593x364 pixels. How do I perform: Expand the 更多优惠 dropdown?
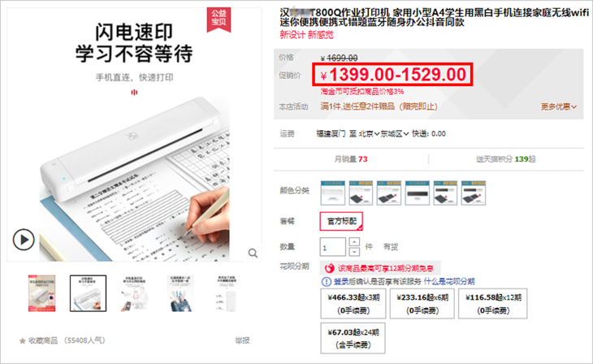click(x=559, y=106)
